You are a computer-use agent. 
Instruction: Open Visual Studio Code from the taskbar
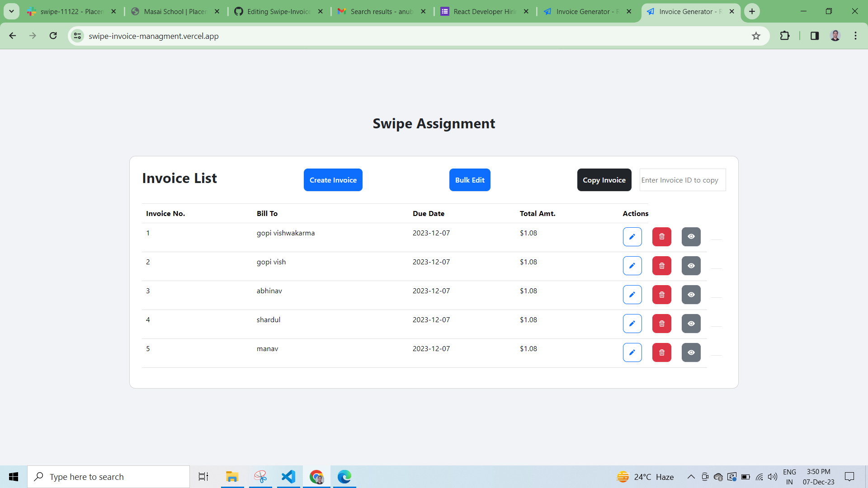pyautogui.click(x=288, y=477)
